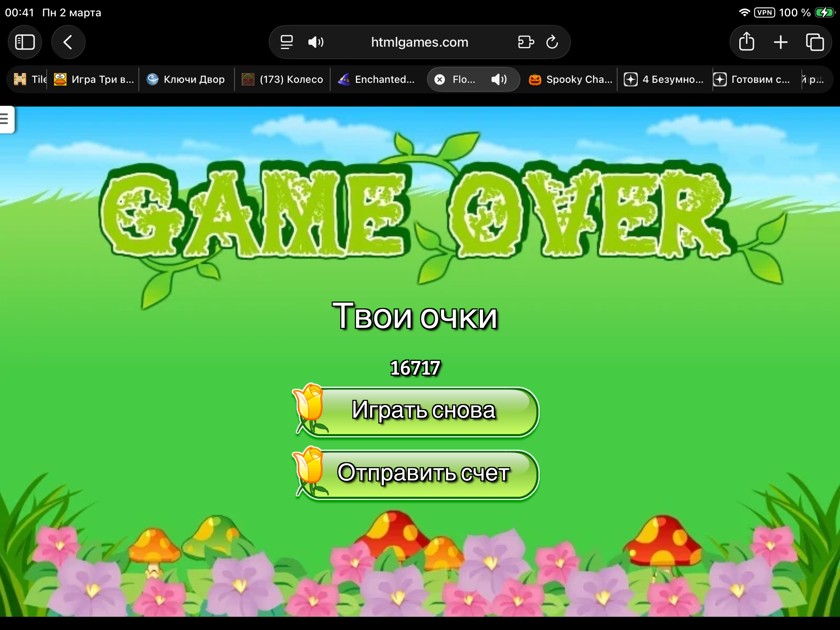Reload the current page
The height and width of the screenshot is (630, 840).
pos(552,42)
